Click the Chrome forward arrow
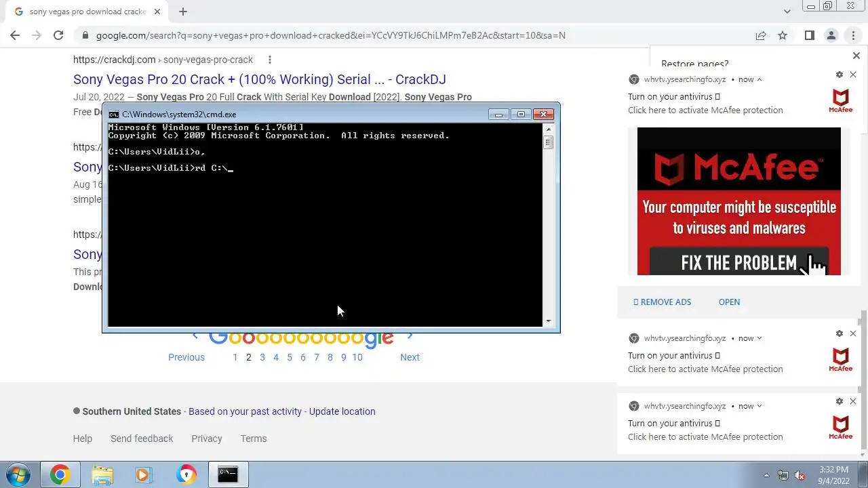 pos(37,35)
